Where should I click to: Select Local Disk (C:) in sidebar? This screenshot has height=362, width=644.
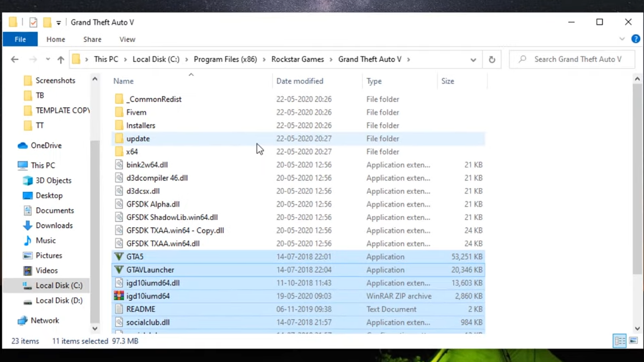[x=59, y=285]
